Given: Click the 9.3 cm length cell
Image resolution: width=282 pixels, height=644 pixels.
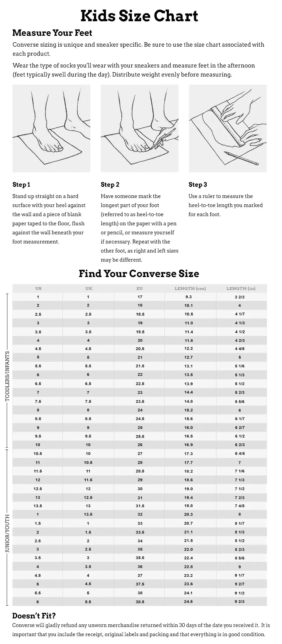Looking at the screenshot, I should coord(188,297).
